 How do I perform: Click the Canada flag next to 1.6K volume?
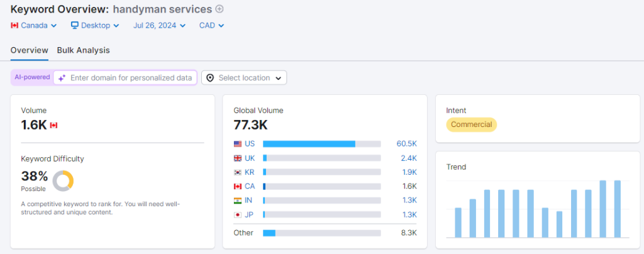pyautogui.click(x=53, y=126)
